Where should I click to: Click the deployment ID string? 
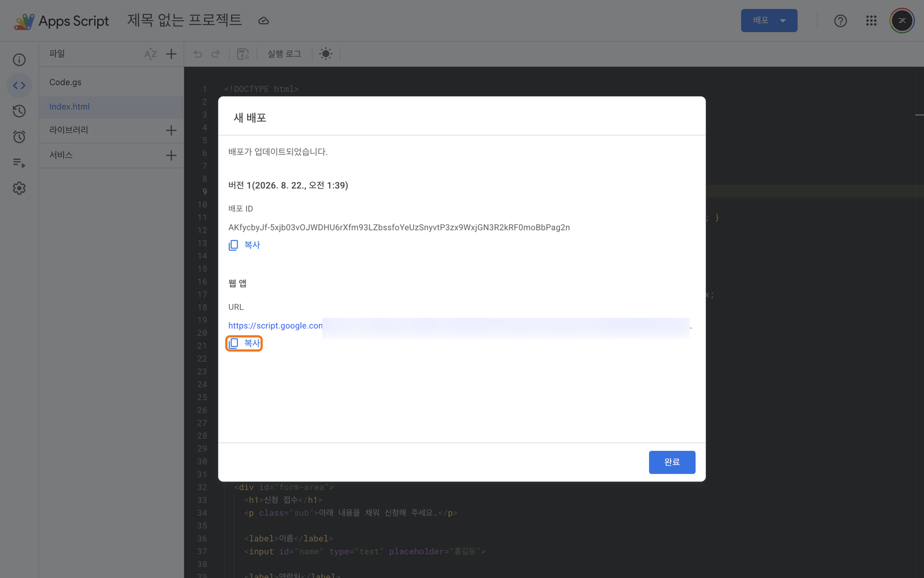[399, 228]
